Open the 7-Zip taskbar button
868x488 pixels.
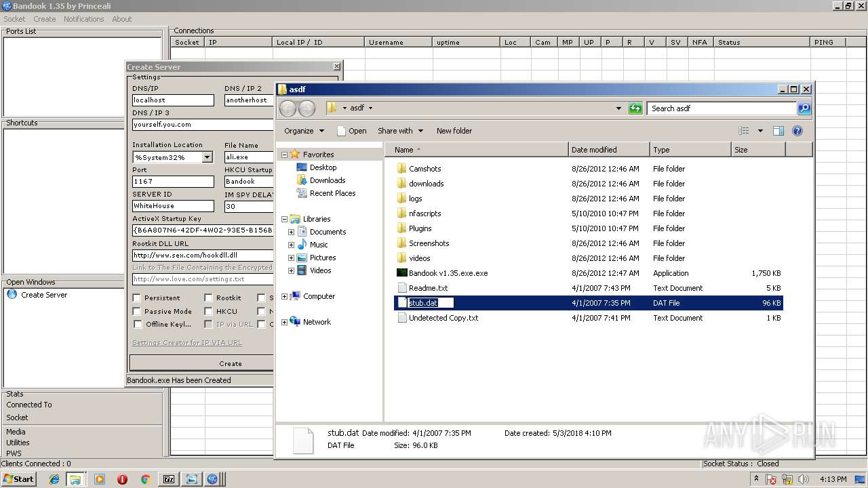[169, 479]
